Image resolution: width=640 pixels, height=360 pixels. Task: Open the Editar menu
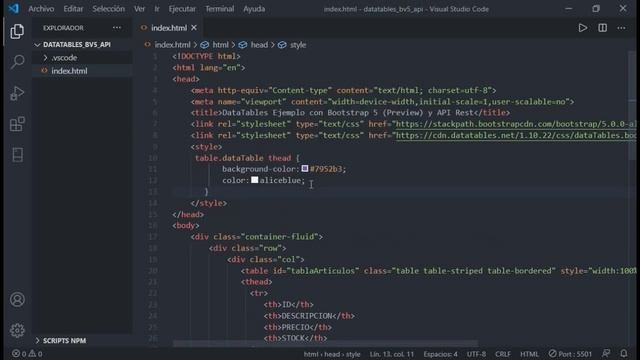(x=73, y=9)
